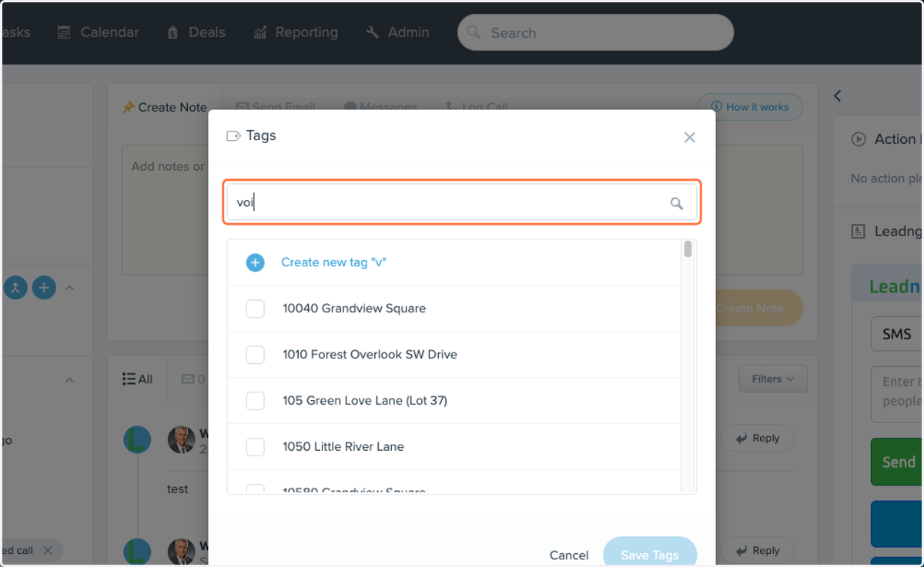Click the 10040 Grandview Square tag name

tap(354, 309)
